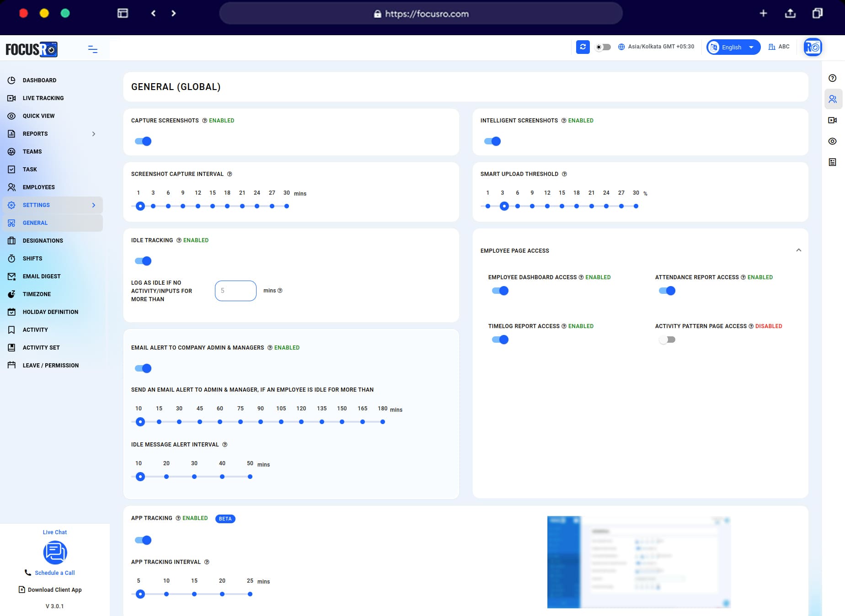Open the Timezone settings icon

(11, 294)
